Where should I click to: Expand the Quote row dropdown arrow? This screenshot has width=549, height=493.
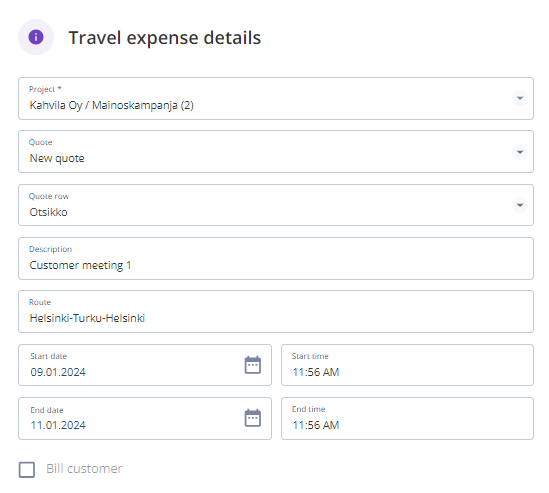point(520,205)
